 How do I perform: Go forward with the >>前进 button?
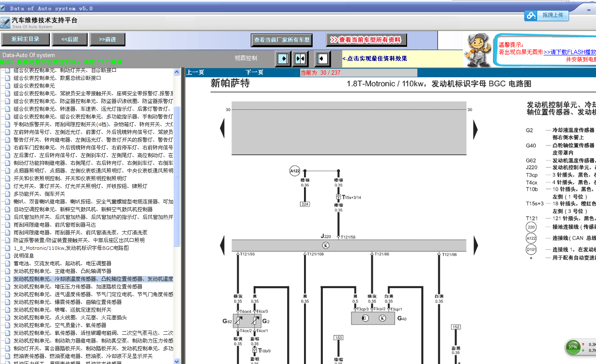pos(107,39)
